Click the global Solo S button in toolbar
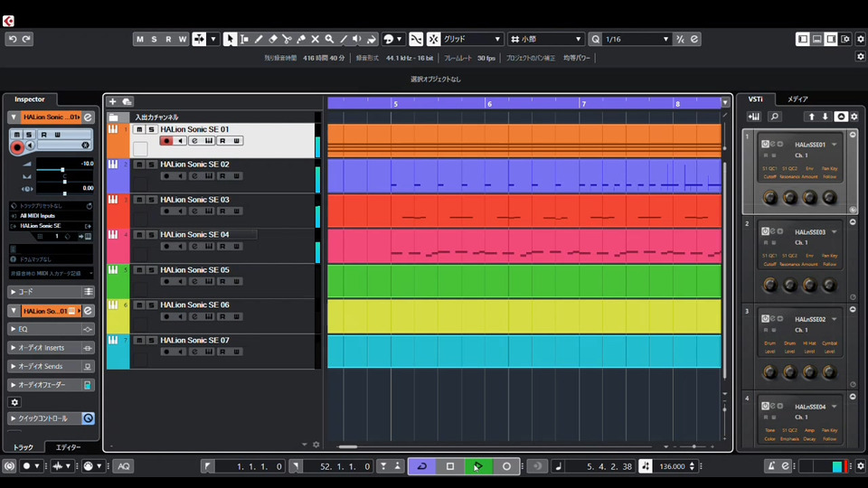Image resolution: width=868 pixels, height=488 pixels. point(154,39)
